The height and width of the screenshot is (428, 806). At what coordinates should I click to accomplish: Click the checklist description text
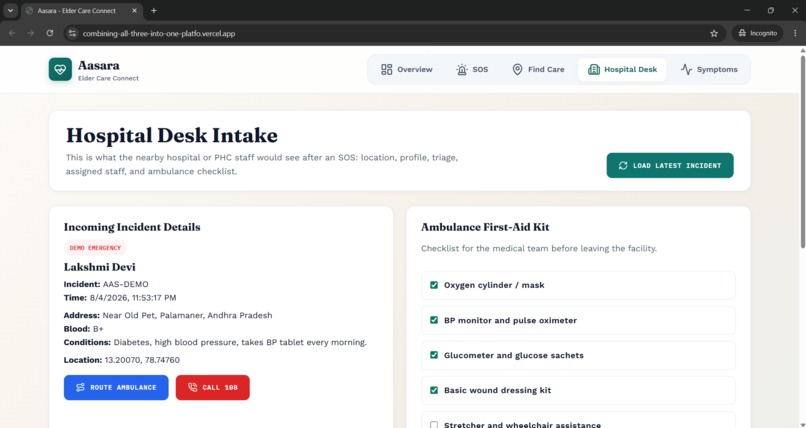539,249
